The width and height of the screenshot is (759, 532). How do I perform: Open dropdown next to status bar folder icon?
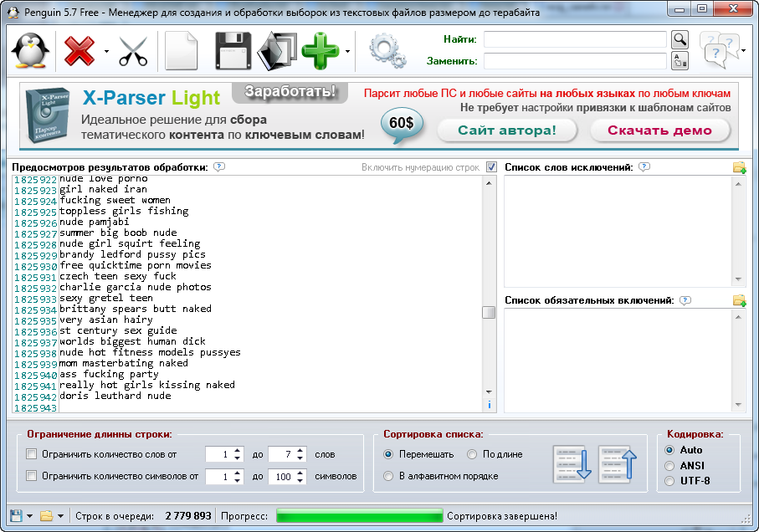[60, 516]
